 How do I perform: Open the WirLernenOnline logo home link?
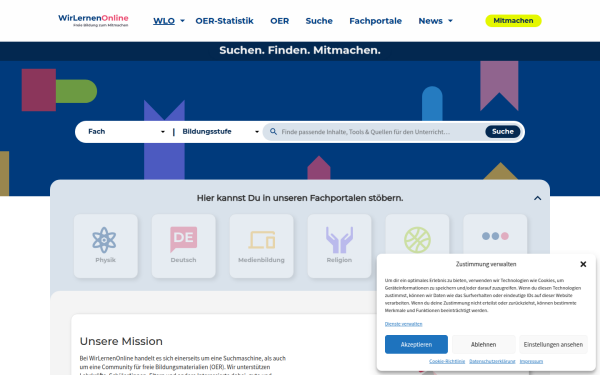[93, 21]
